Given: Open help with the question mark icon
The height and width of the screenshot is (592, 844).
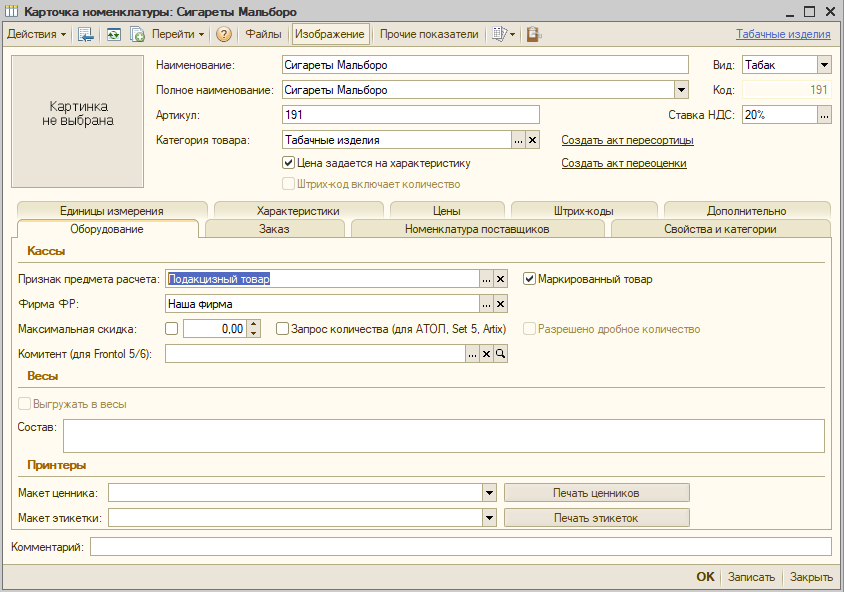Looking at the screenshot, I should [x=224, y=34].
